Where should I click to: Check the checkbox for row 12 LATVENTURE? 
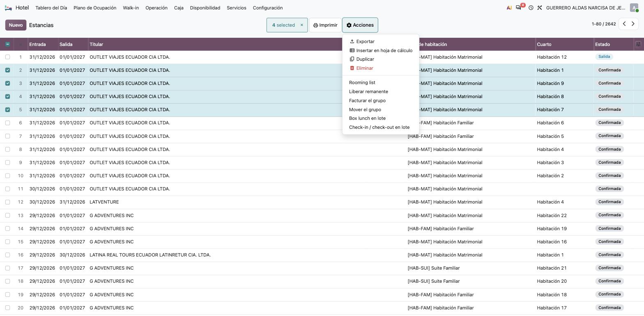coord(7,202)
